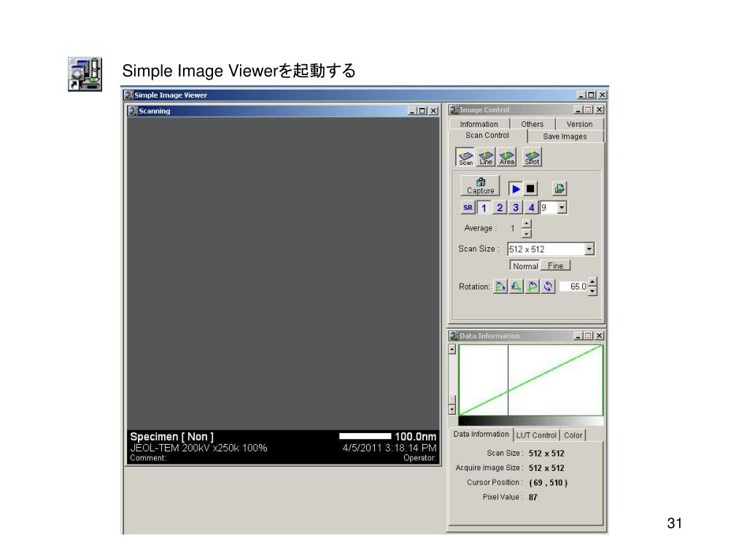Screen dimensions: 747x560
Task: Select scan speed preset 3
Action: (515, 208)
